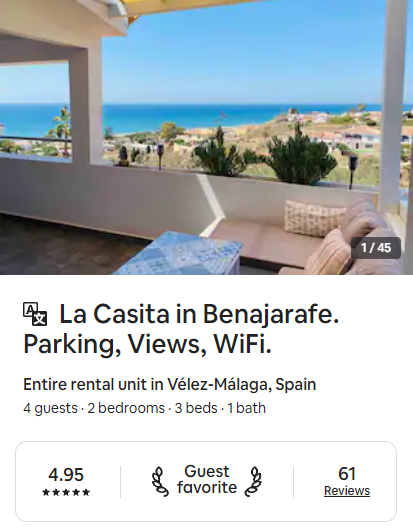The width and height of the screenshot is (413, 532).
Task: Click the left laurel icon by Guest favorite
Action: 160,481
